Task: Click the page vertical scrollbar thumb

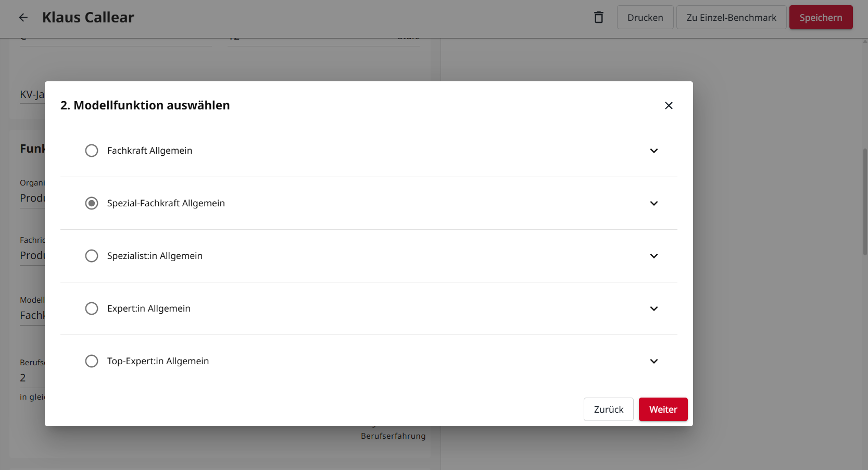Action: point(865,202)
